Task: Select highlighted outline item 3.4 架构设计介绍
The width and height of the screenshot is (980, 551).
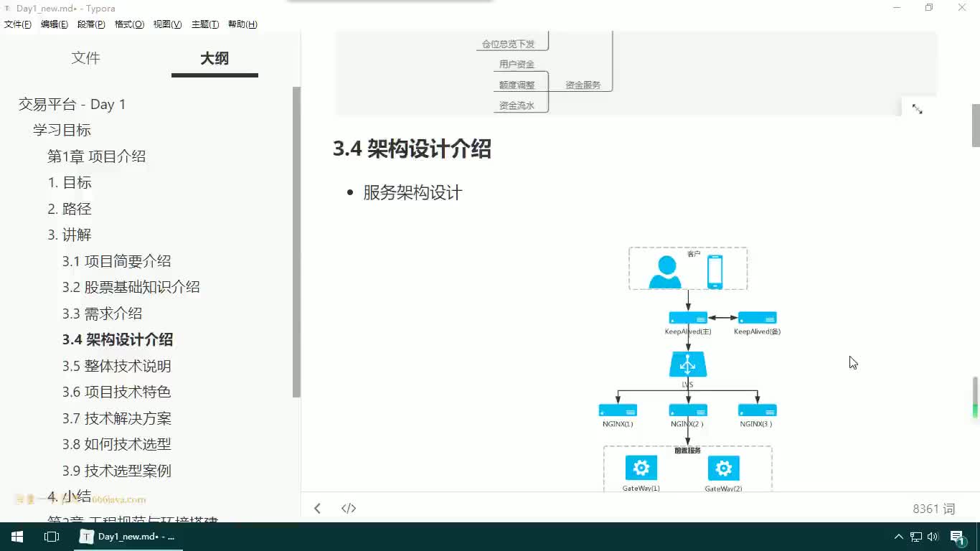Action: (x=118, y=339)
